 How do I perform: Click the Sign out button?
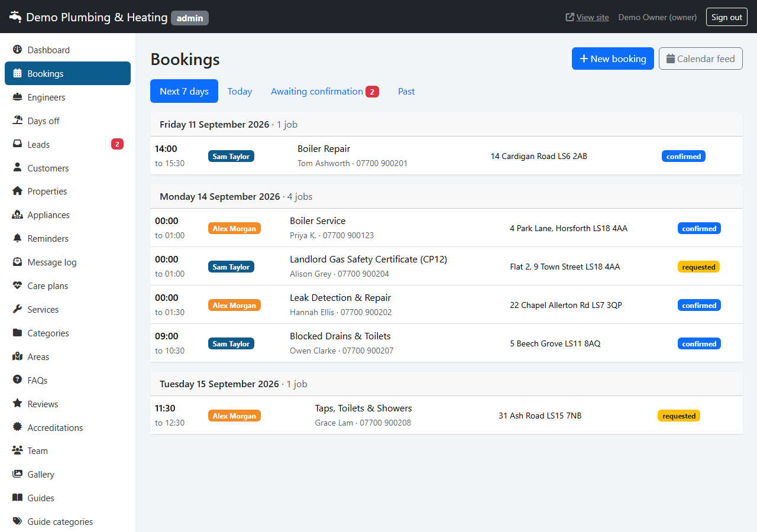[727, 17]
